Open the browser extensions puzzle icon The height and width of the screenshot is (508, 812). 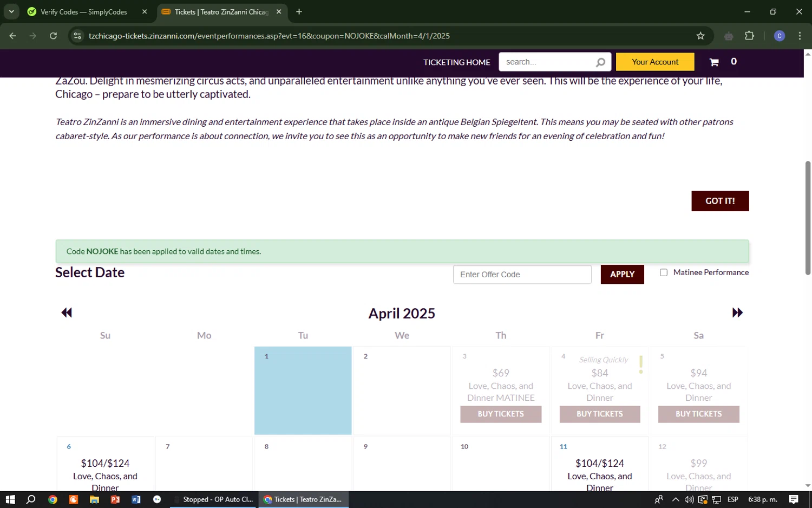pos(749,36)
